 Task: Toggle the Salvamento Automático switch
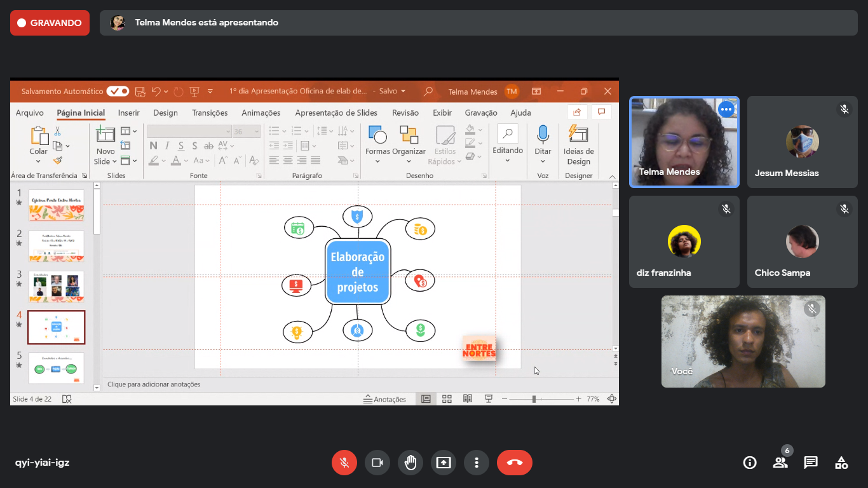click(118, 91)
